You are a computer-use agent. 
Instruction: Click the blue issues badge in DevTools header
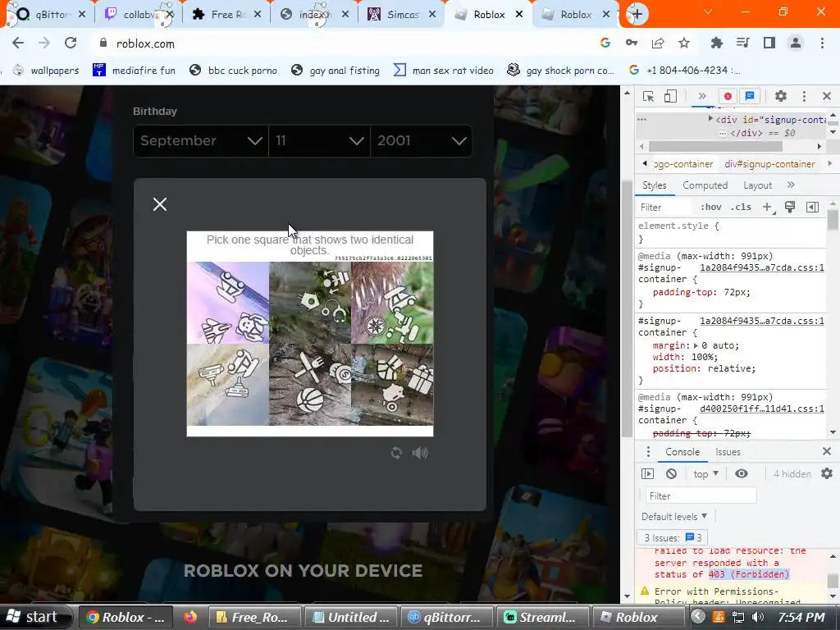[750, 96]
